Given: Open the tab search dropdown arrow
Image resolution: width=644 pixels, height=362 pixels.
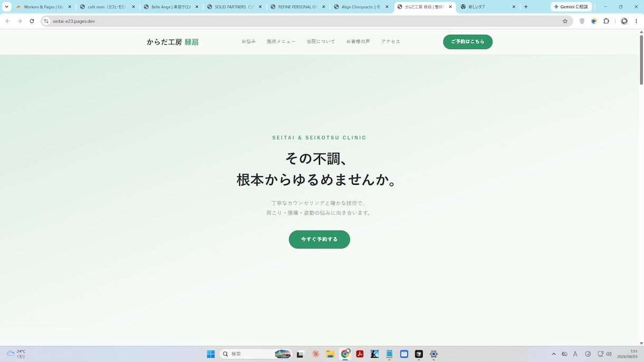Looking at the screenshot, I should [x=7, y=7].
